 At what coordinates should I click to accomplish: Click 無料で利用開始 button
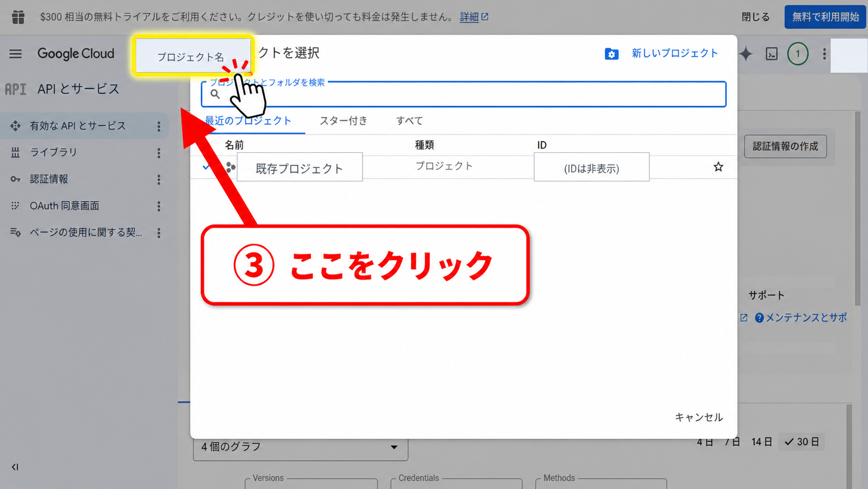(x=825, y=17)
